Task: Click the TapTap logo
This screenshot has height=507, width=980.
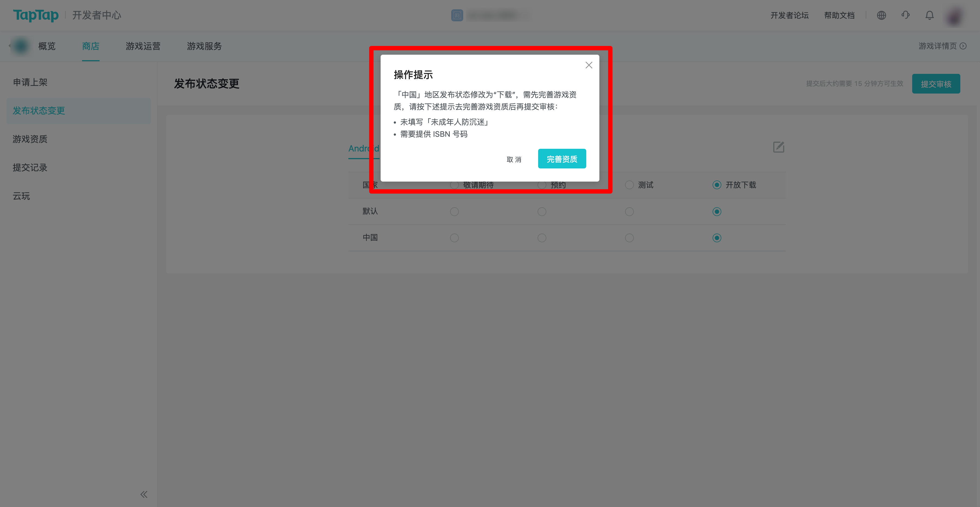Action: 36,15
